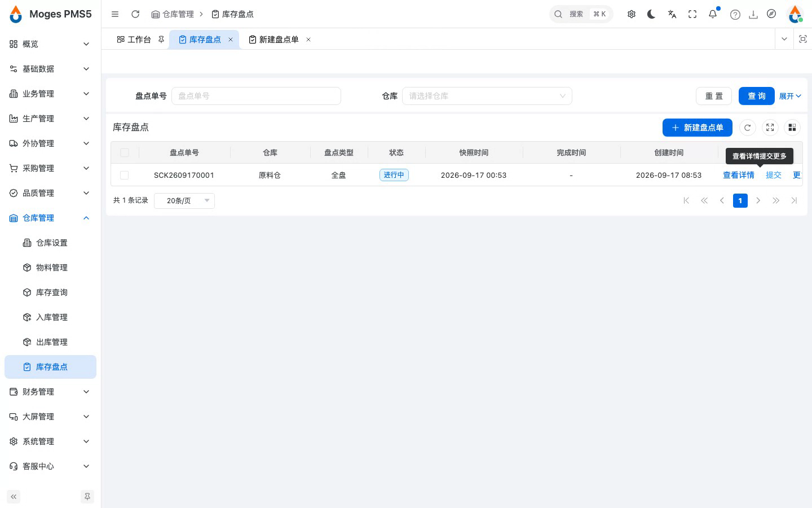
Task: Switch to dark mode moon icon
Action: 651,14
